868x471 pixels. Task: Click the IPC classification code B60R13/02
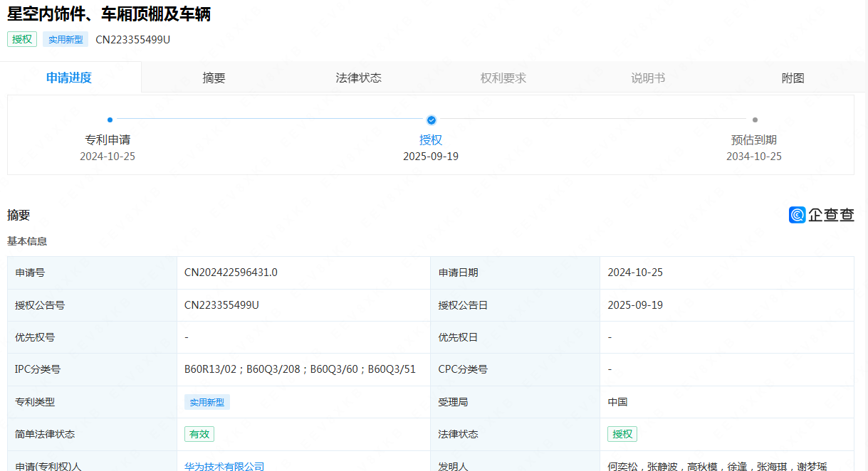212,369
